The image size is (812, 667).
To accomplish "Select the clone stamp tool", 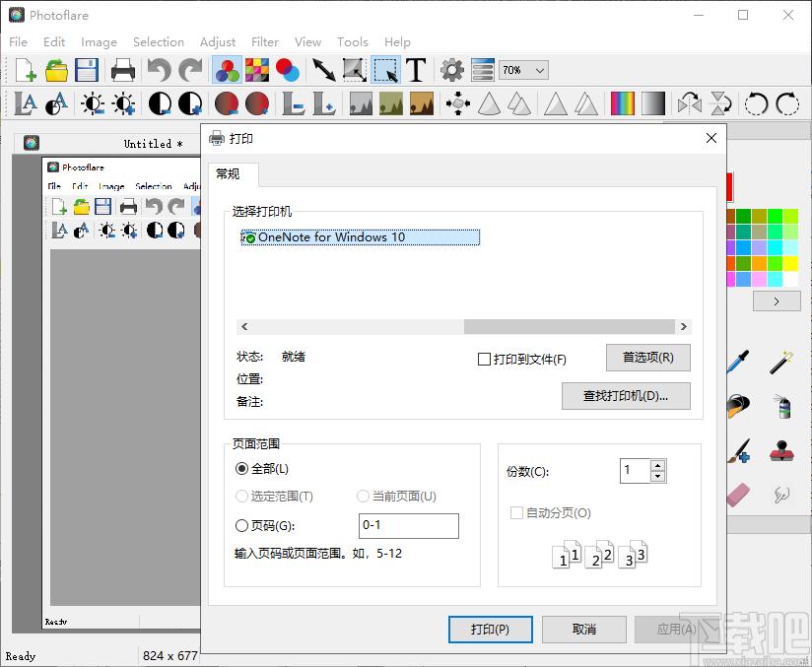I will (x=782, y=450).
